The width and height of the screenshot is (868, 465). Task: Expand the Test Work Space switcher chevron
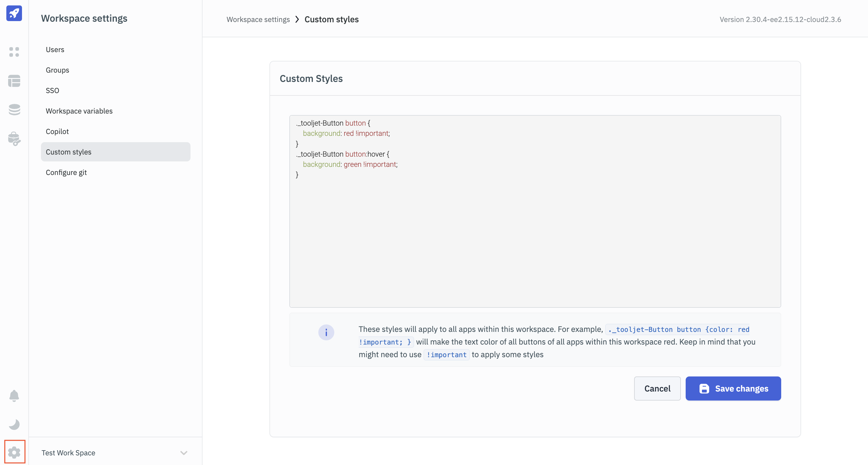pyautogui.click(x=184, y=453)
